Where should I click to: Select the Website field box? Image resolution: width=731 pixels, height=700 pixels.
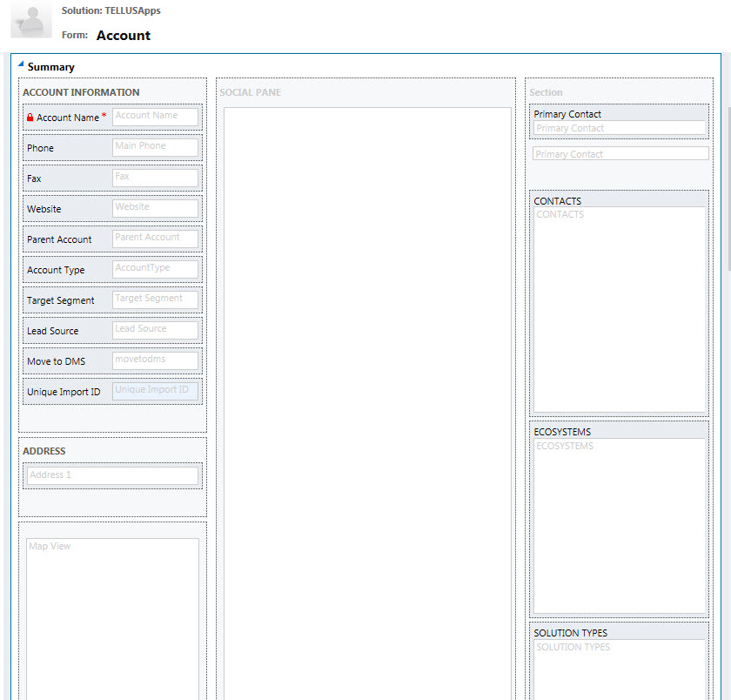pyautogui.click(x=156, y=208)
